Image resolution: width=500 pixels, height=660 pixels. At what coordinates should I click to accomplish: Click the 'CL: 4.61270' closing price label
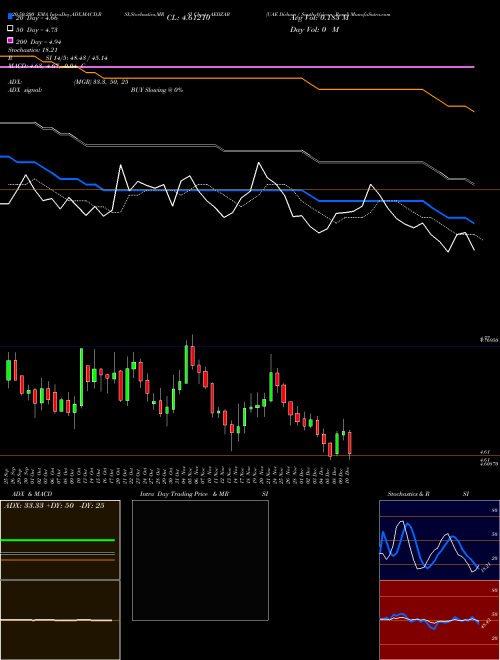188,18
